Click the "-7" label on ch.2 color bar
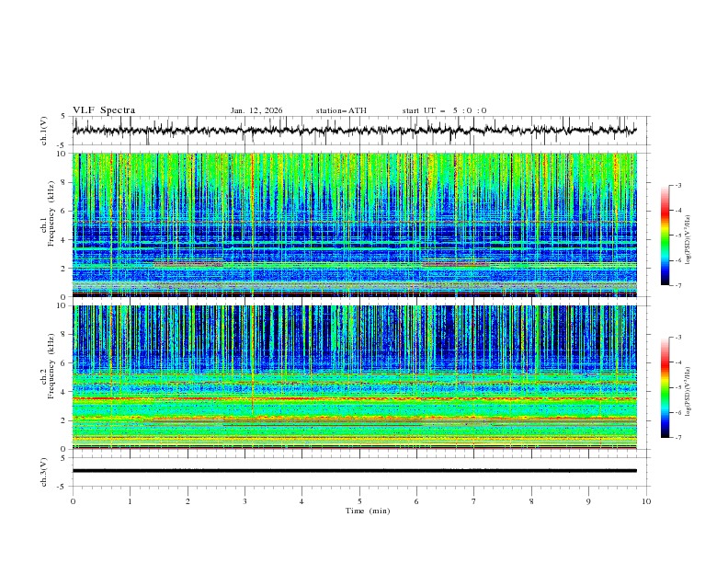 tap(678, 438)
